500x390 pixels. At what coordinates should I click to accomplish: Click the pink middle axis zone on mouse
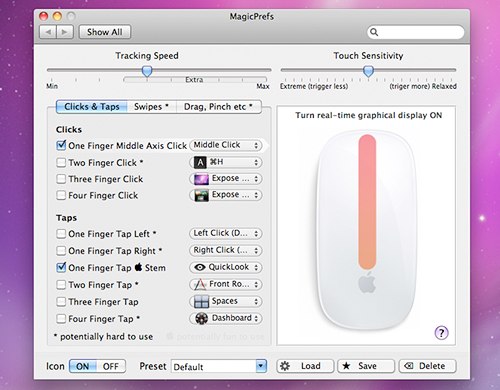[367, 202]
